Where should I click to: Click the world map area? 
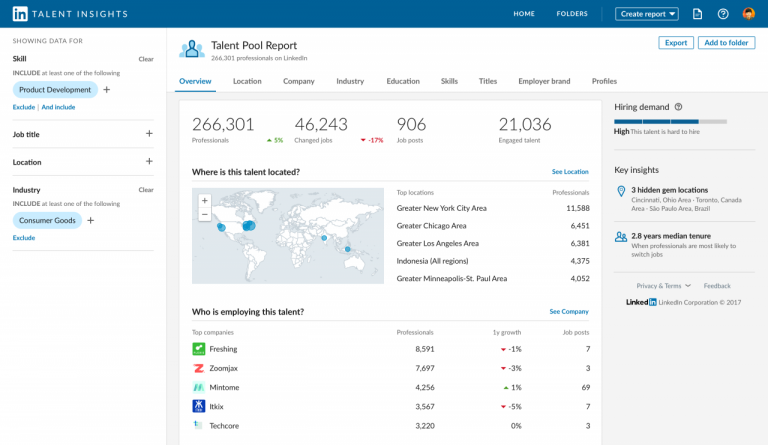pos(288,236)
